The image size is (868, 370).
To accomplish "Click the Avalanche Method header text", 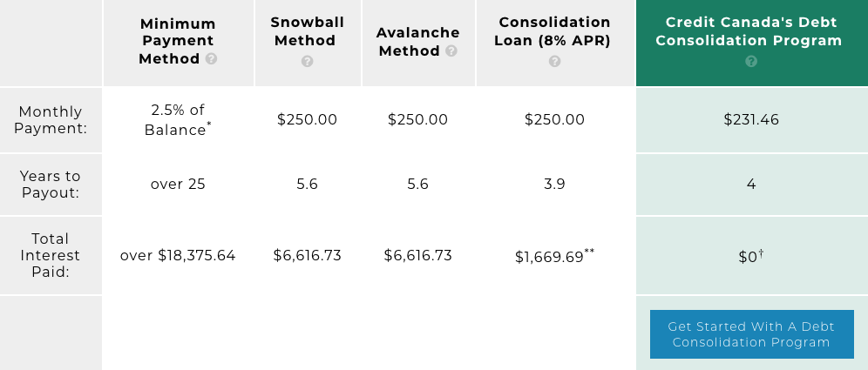I will click(x=418, y=42).
